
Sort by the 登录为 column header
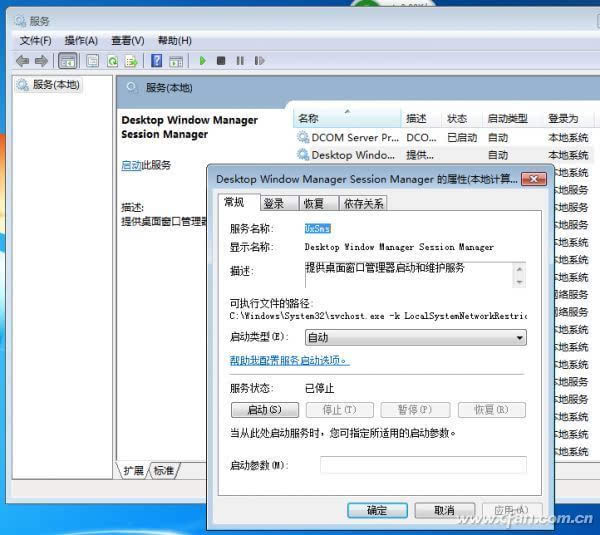[x=568, y=118]
